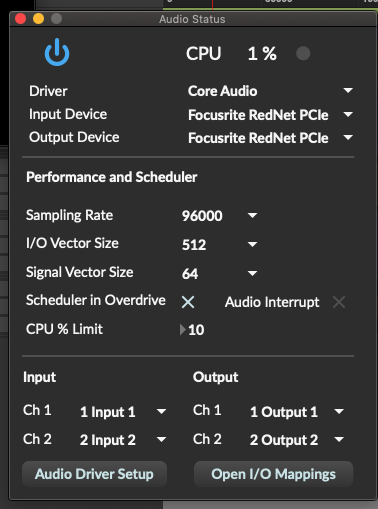Open the Input Device dropdown arrow
Image resolution: width=378 pixels, height=509 pixels.
pyautogui.click(x=348, y=114)
